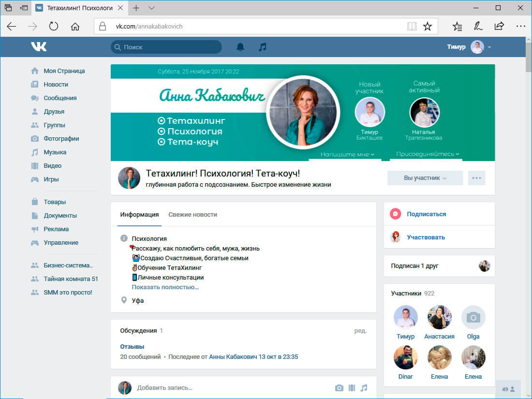Click the Участвовать button
Image resolution: width=532 pixels, height=399 pixels.
tap(426, 237)
